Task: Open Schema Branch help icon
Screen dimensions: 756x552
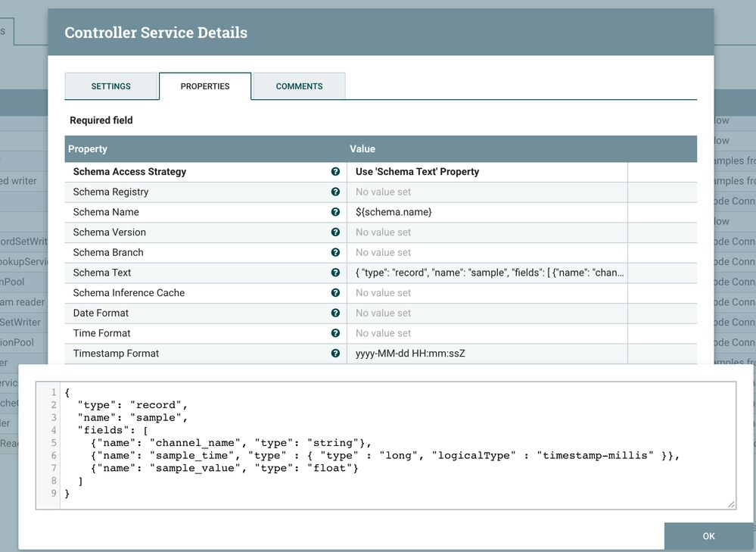Action: (x=335, y=252)
